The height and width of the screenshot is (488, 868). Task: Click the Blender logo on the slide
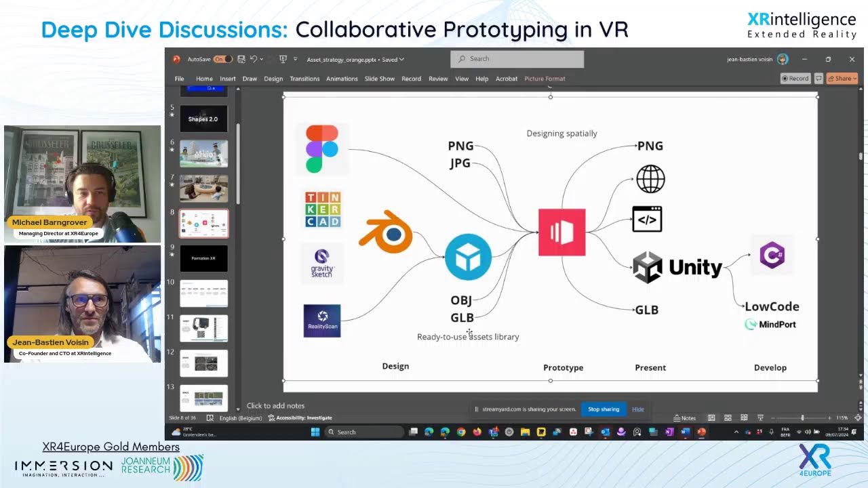coord(385,232)
